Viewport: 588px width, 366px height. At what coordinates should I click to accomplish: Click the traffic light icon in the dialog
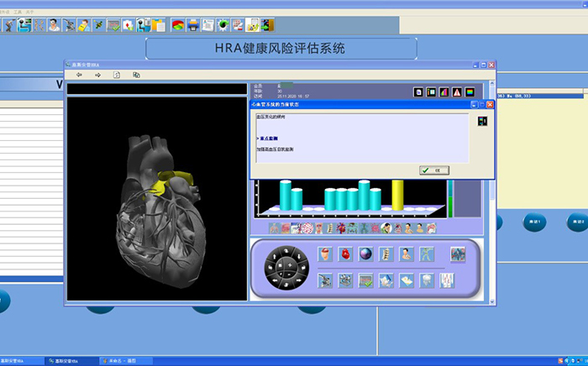(x=482, y=122)
